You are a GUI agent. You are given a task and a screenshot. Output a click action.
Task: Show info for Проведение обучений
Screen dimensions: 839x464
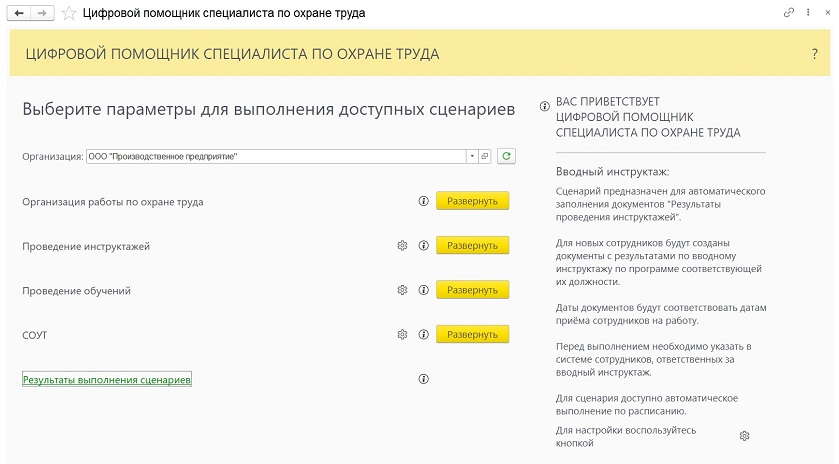423,290
